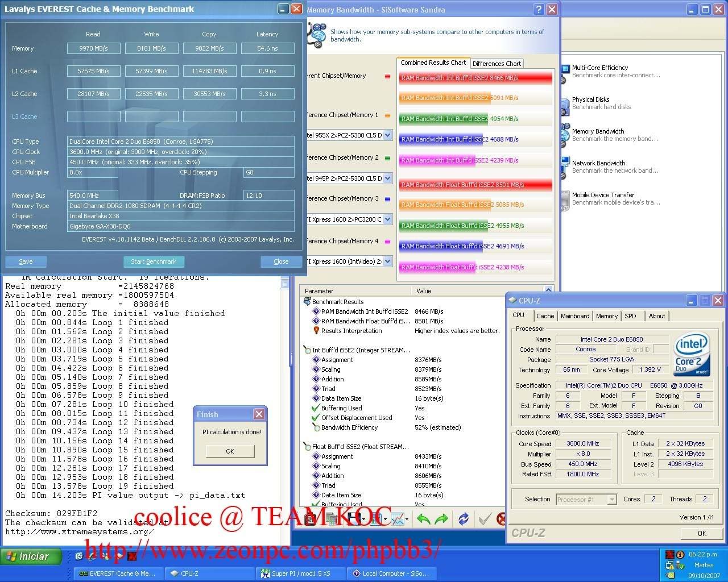Click the green back arrow in Sandra toolbar

(424, 518)
